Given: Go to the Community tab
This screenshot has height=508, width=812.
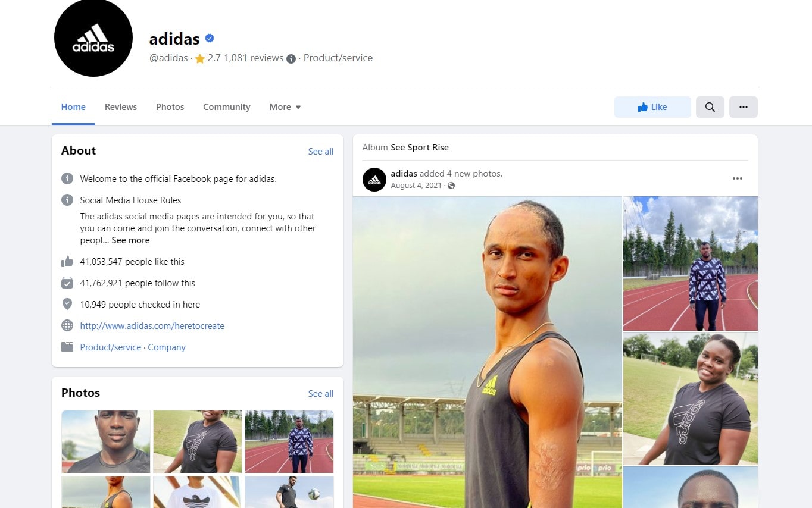Looking at the screenshot, I should [x=227, y=107].
